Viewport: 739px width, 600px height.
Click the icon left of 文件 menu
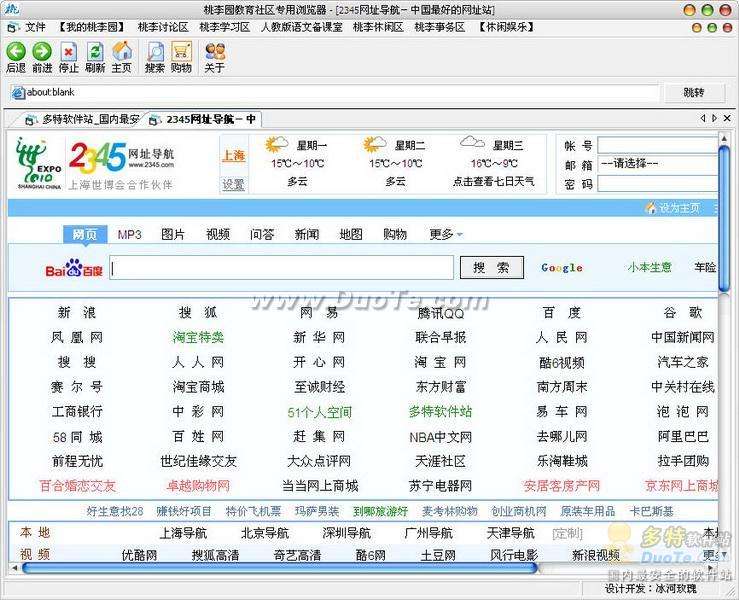[x=13, y=27]
